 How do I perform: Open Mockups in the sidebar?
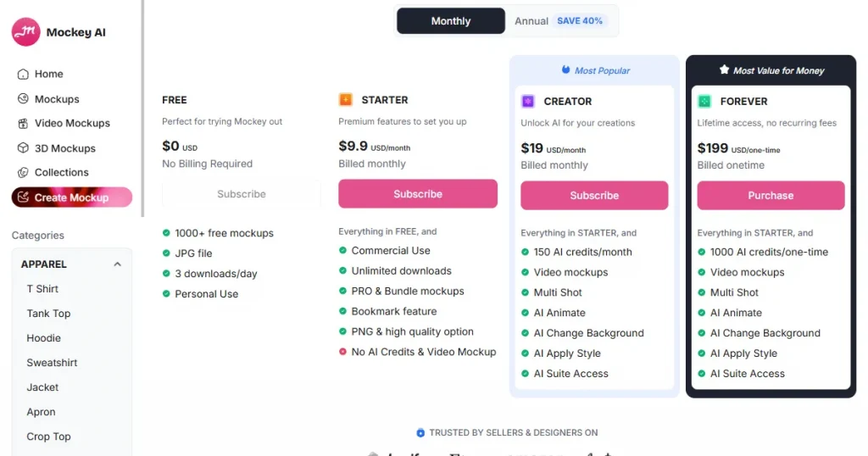tap(57, 99)
